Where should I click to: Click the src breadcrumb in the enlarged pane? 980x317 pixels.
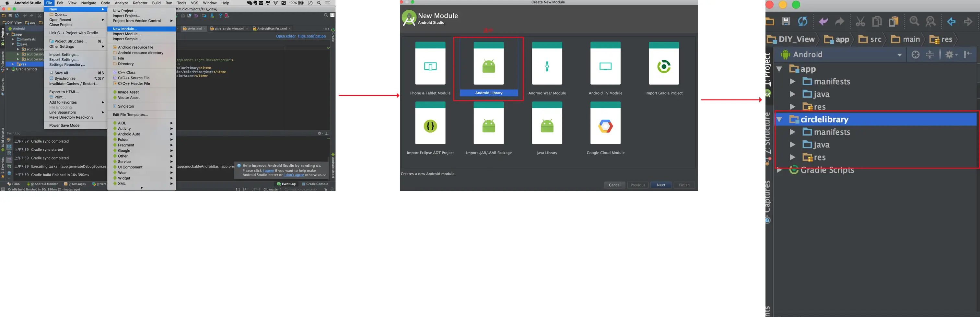click(870, 39)
